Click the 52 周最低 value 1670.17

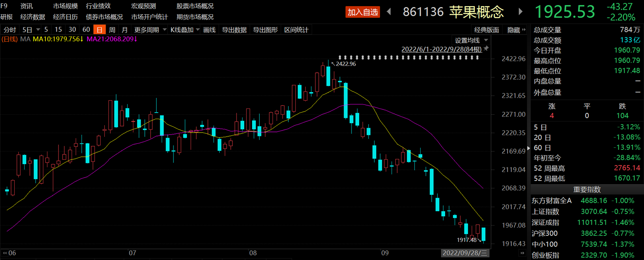point(627,179)
